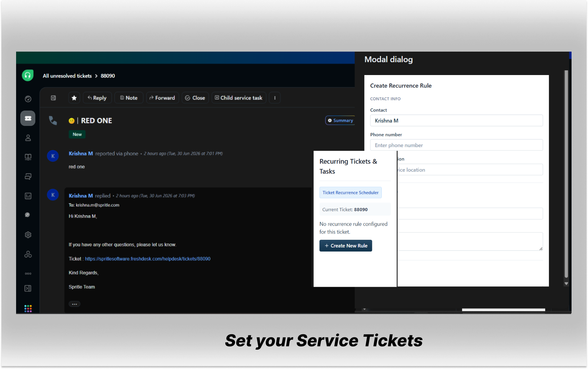This screenshot has width=588, height=369.
Task: Open the colorful app switcher grid icon
Action: (28, 309)
